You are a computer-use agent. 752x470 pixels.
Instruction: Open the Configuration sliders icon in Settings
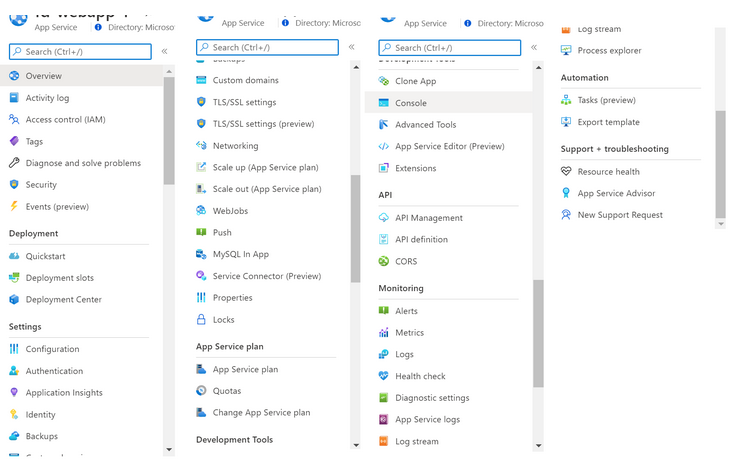tap(14, 349)
